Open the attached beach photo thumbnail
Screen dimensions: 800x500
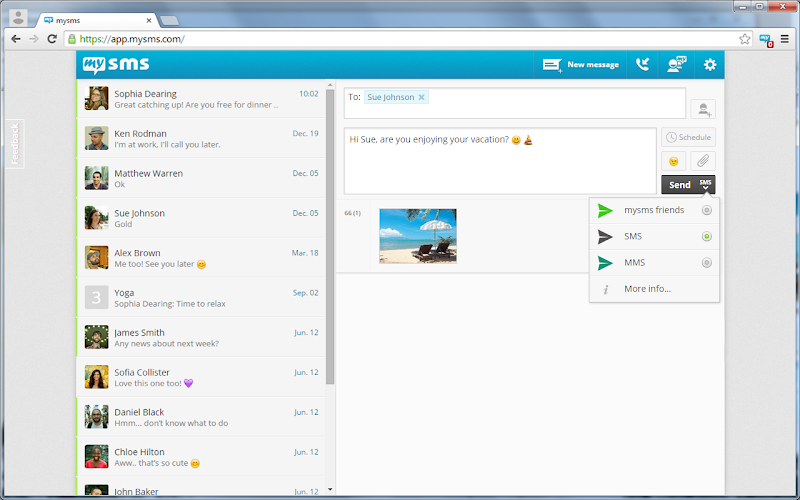(x=418, y=236)
